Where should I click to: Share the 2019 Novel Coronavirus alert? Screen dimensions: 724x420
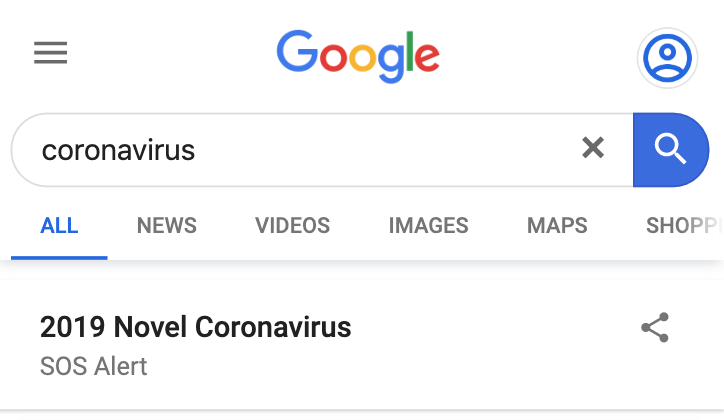click(x=655, y=328)
